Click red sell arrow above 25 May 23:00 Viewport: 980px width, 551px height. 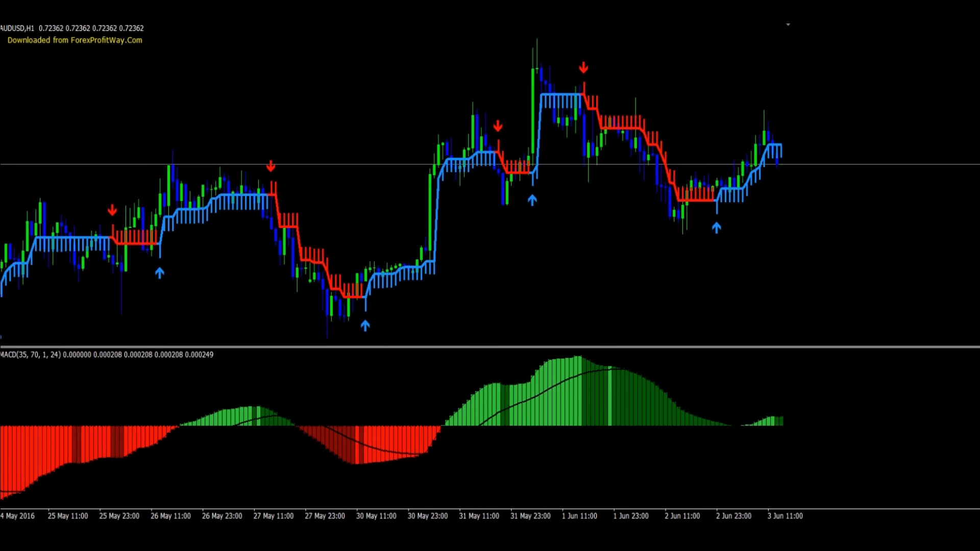112,210
